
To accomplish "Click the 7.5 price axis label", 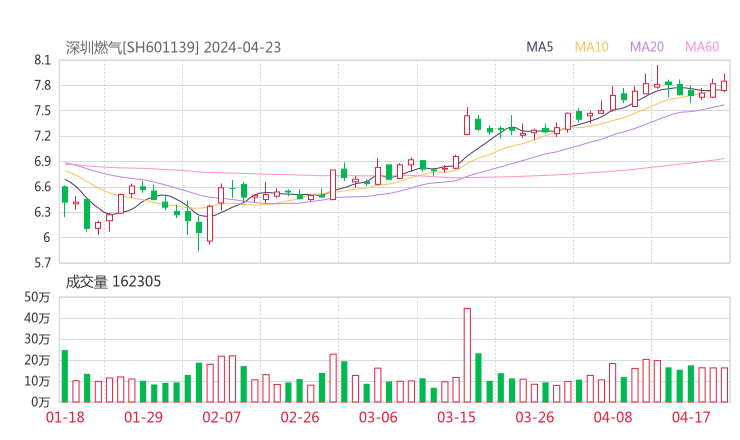I will coord(42,111).
